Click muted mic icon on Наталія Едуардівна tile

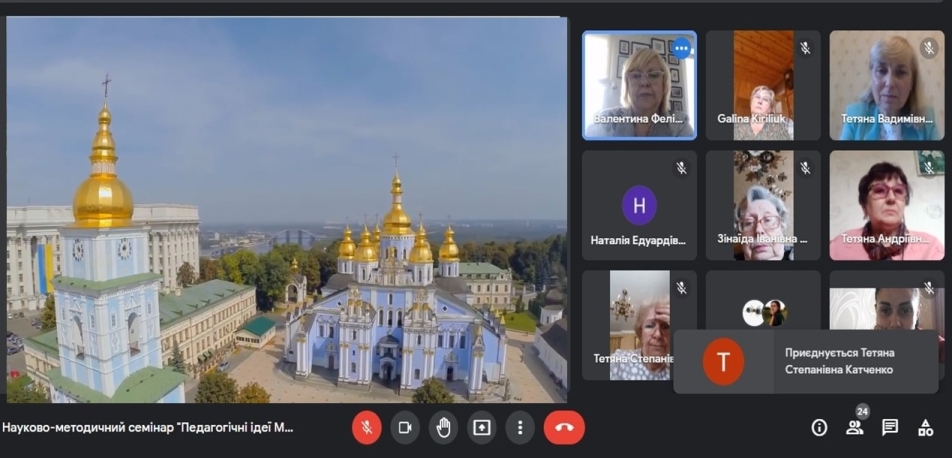coord(681,168)
